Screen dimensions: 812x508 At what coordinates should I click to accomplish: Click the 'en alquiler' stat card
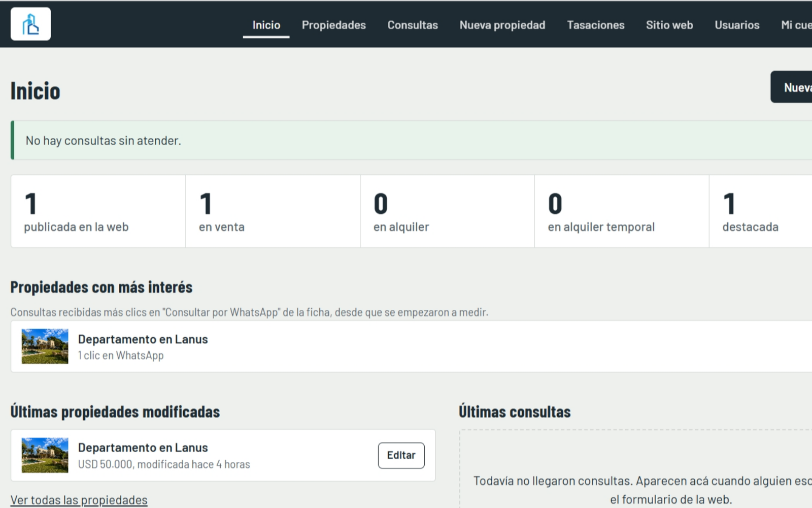click(447, 211)
